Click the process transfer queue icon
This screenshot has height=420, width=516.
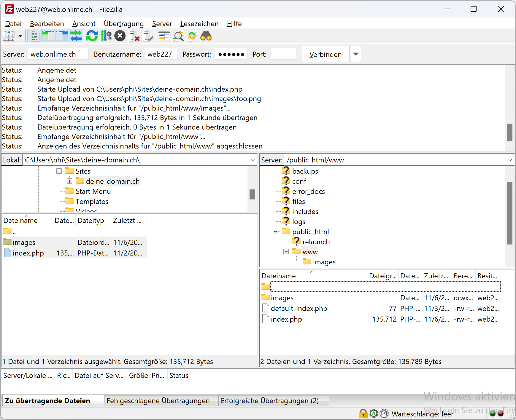point(106,36)
